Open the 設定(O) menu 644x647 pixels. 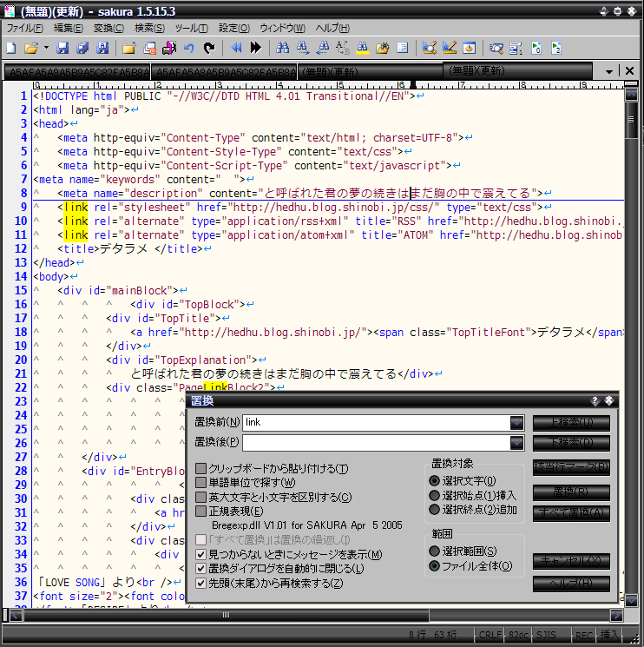pos(233,28)
